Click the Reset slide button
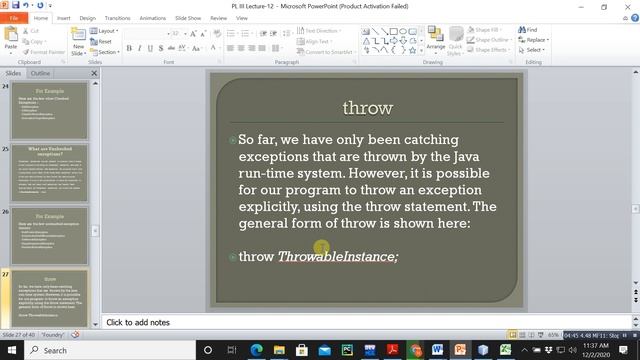This screenshot has width=640, height=360. (x=101, y=41)
